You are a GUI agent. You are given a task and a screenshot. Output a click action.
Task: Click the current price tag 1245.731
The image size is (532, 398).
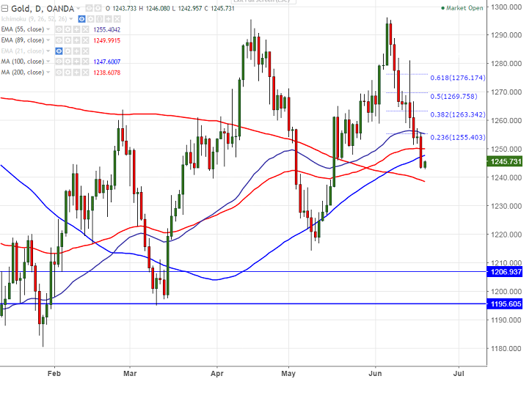[505, 161]
